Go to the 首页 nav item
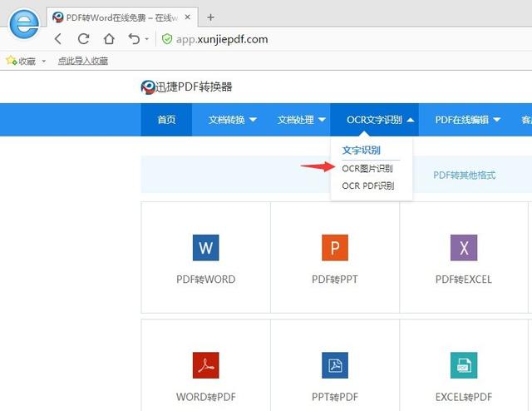Image resolution: width=532 pixels, height=411 pixels. (166, 120)
